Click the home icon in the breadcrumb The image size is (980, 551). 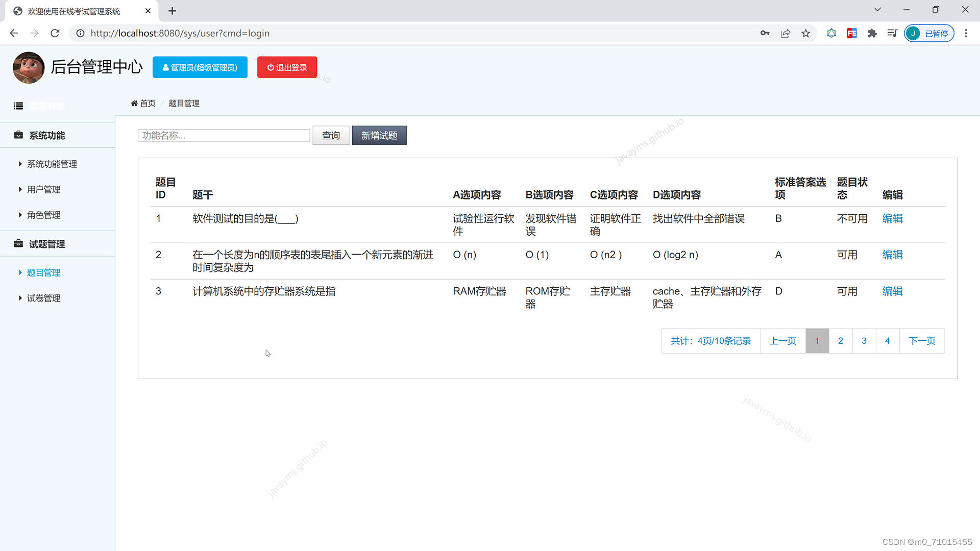click(x=134, y=103)
